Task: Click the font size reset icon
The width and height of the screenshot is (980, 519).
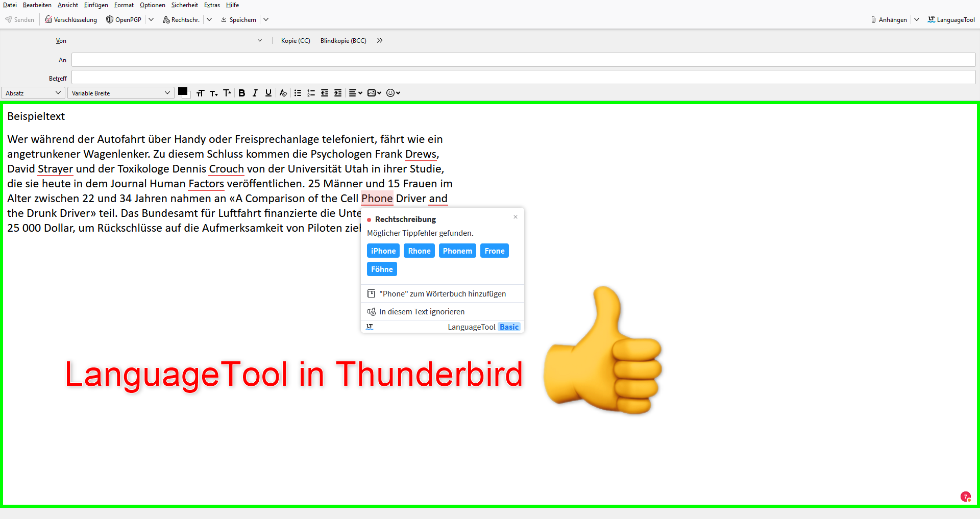Action: [200, 93]
